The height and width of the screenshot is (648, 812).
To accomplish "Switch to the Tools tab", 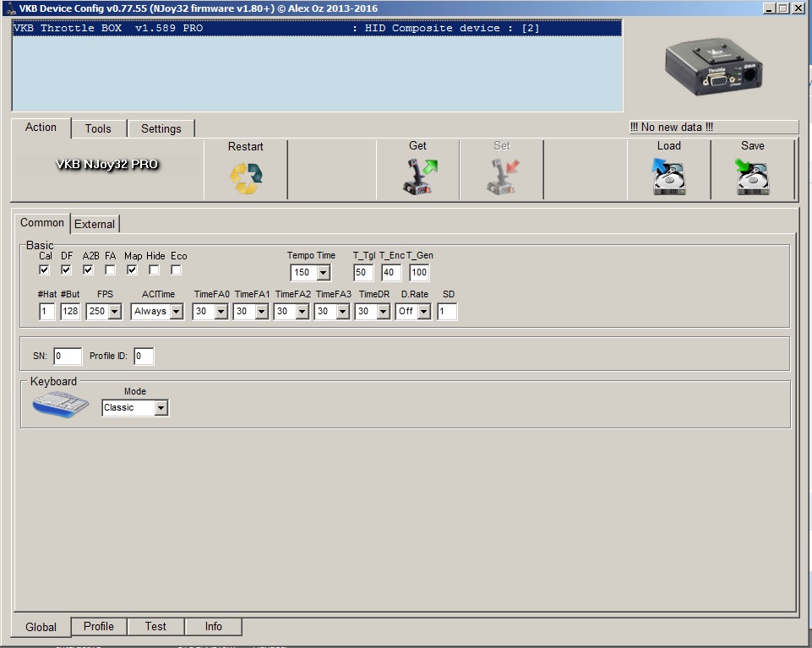I will pos(98,128).
